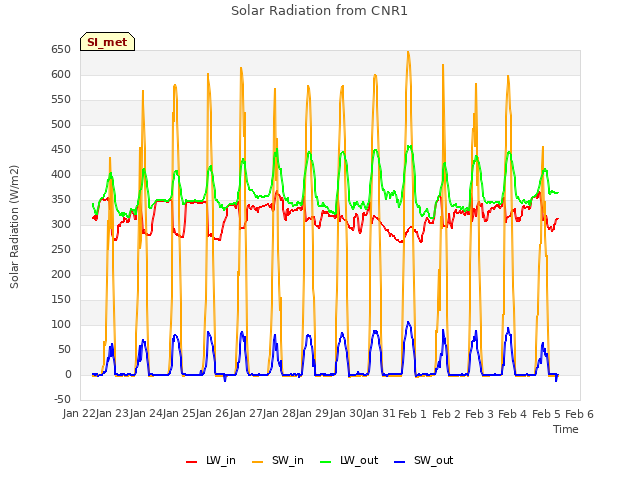
Task: Click the Jan 25 date tick label
Action: (x=179, y=413)
